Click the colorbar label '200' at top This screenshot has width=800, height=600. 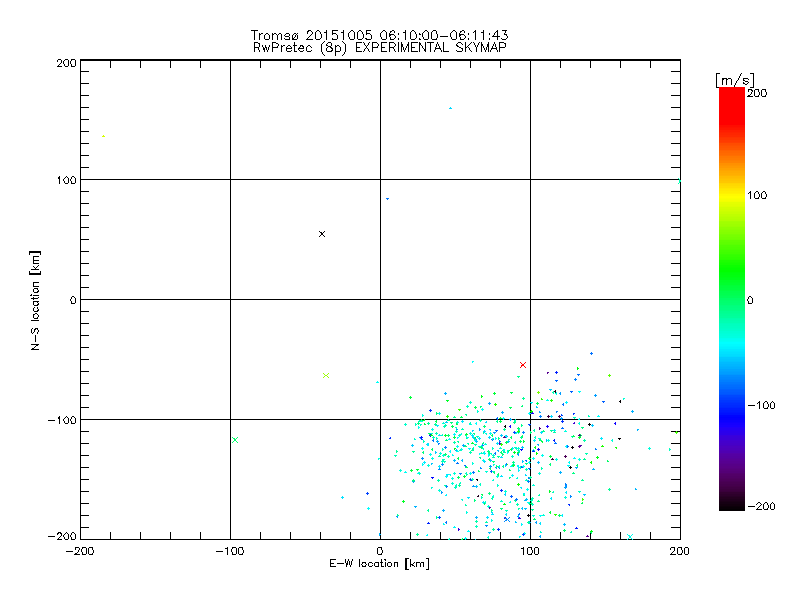click(757, 93)
